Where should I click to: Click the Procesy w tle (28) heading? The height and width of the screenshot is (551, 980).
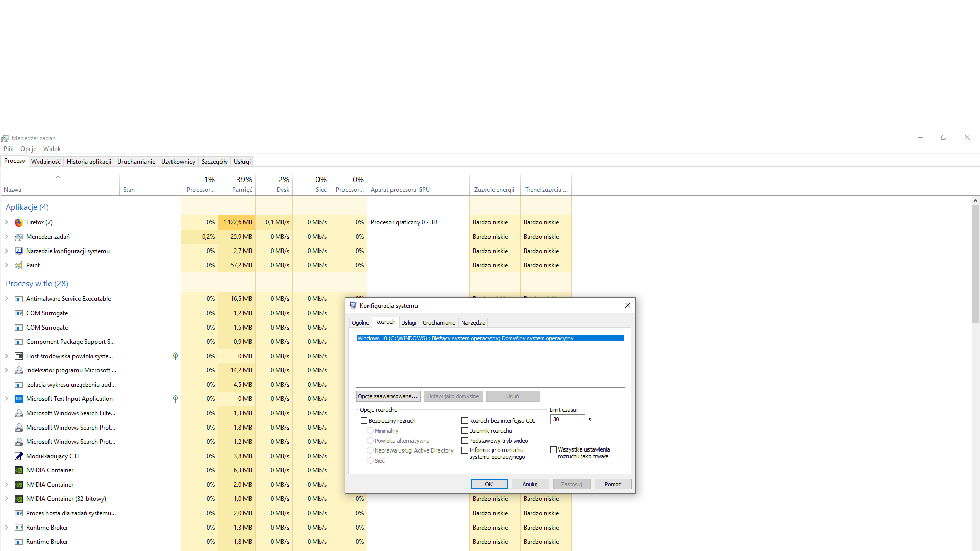(37, 284)
